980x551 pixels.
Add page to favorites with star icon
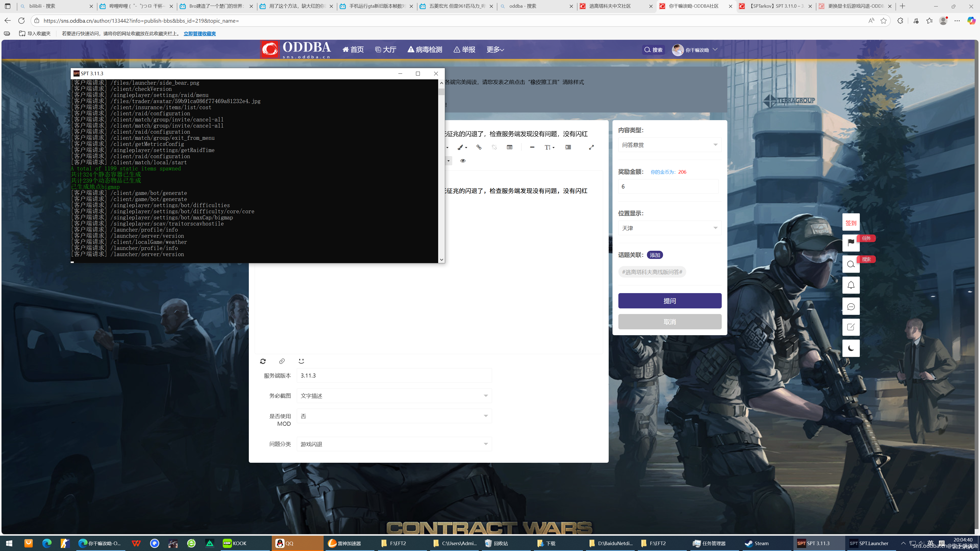(x=883, y=20)
